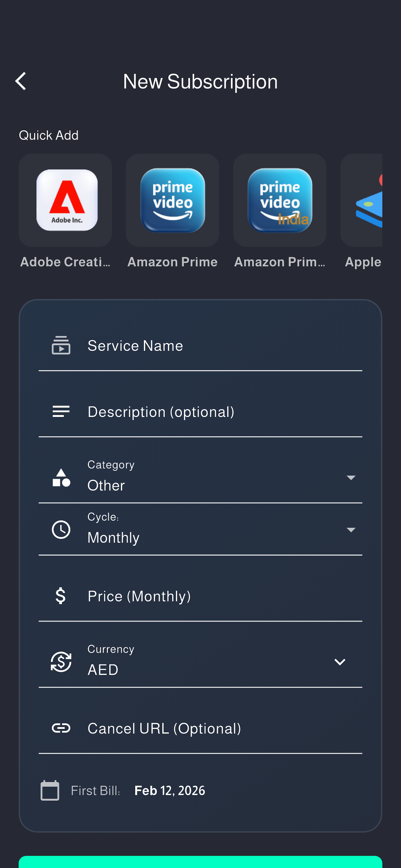Change the First Bill date Feb 12, 2026

170,790
